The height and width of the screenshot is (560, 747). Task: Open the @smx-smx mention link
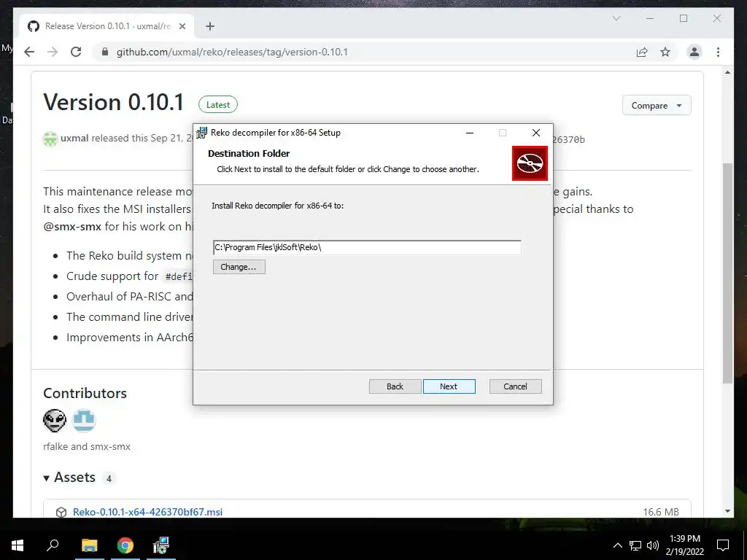72,227
